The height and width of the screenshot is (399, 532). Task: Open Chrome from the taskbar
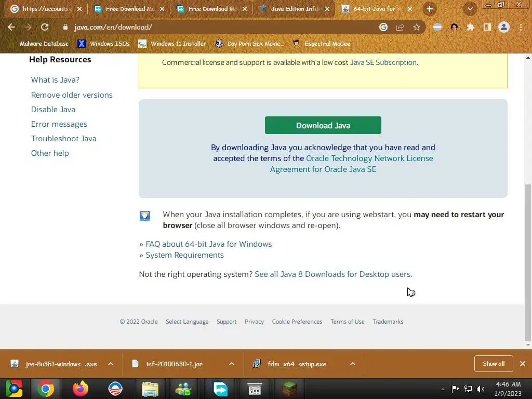coord(46,389)
